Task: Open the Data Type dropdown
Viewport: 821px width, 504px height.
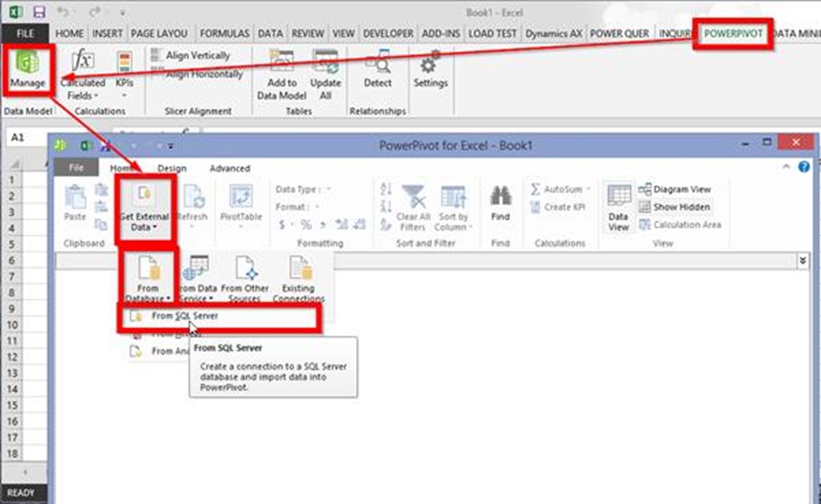Action: click(303, 189)
